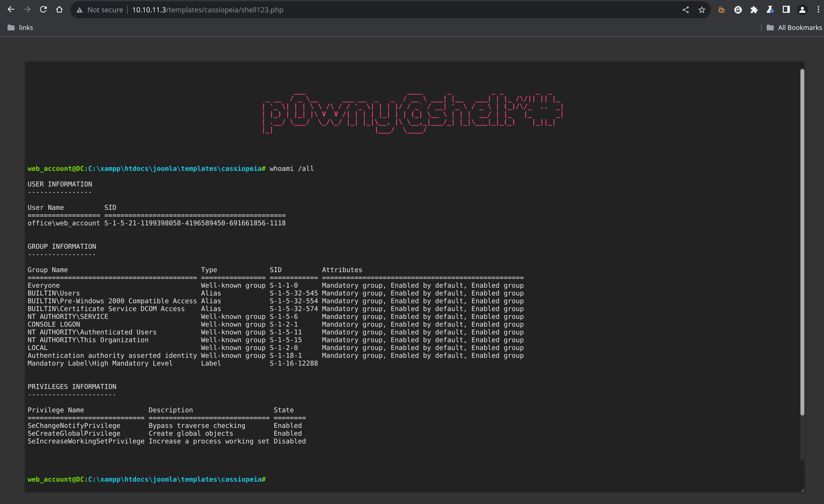Open the All Bookmarks folder
Viewport: 824px width, 504px height.
coord(794,27)
